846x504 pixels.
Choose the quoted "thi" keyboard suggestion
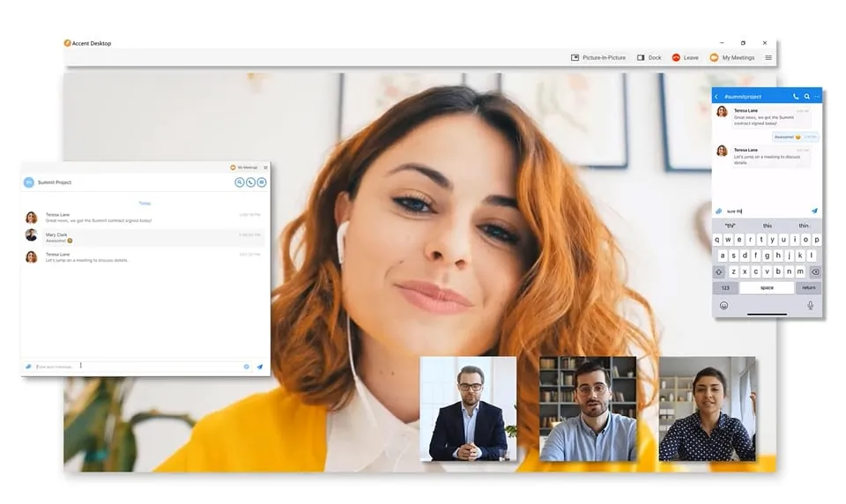click(730, 226)
